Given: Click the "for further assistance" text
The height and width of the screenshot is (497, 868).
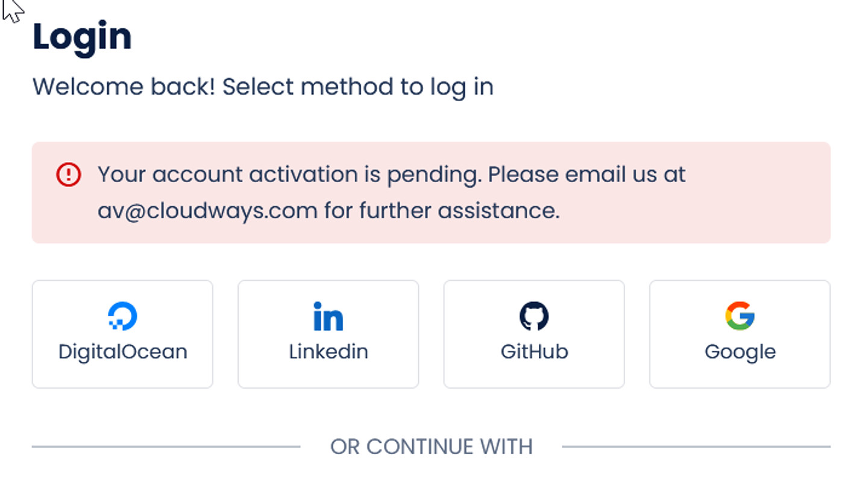Looking at the screenshot, I should click(x=442, y=211).
